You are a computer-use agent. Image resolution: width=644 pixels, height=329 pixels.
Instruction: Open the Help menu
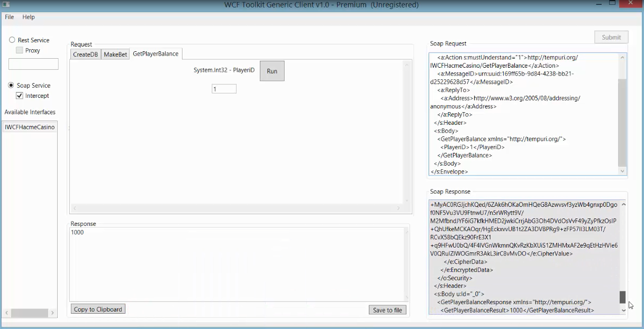tap(29, 16)
